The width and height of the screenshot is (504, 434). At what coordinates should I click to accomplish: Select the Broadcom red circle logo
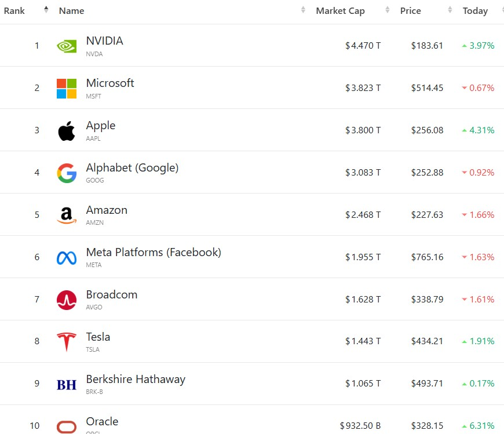pos(67,300)
